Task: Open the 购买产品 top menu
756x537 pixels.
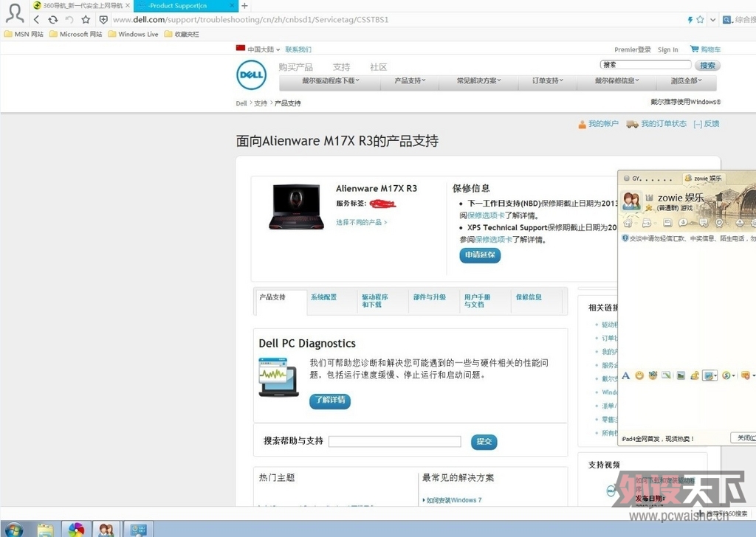Action: pyautogui.click(x=295, y=67)
